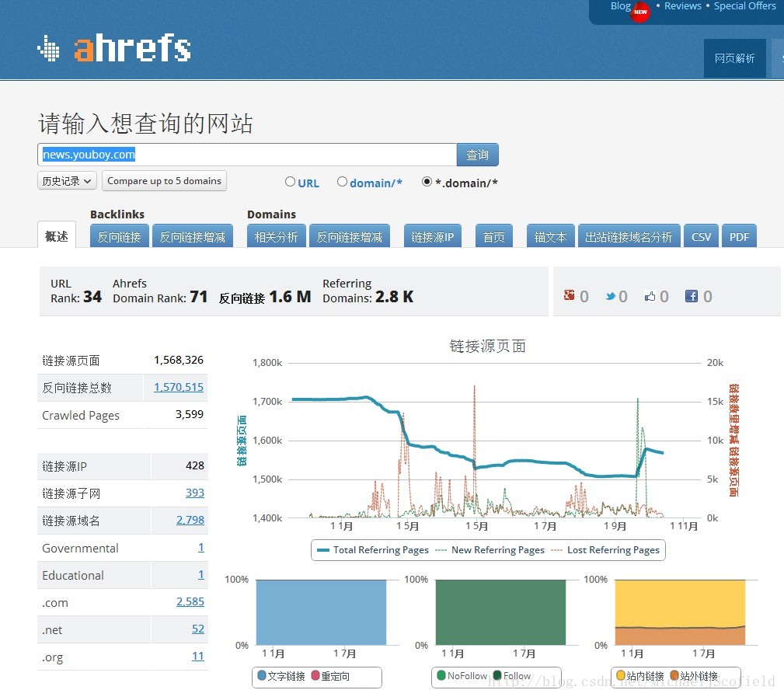Click the thumbs-up likes icon

coord(650,297)
